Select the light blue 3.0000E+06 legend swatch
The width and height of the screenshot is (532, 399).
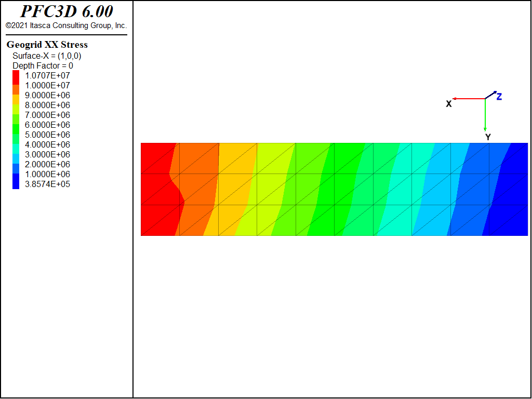coord(16,158)
